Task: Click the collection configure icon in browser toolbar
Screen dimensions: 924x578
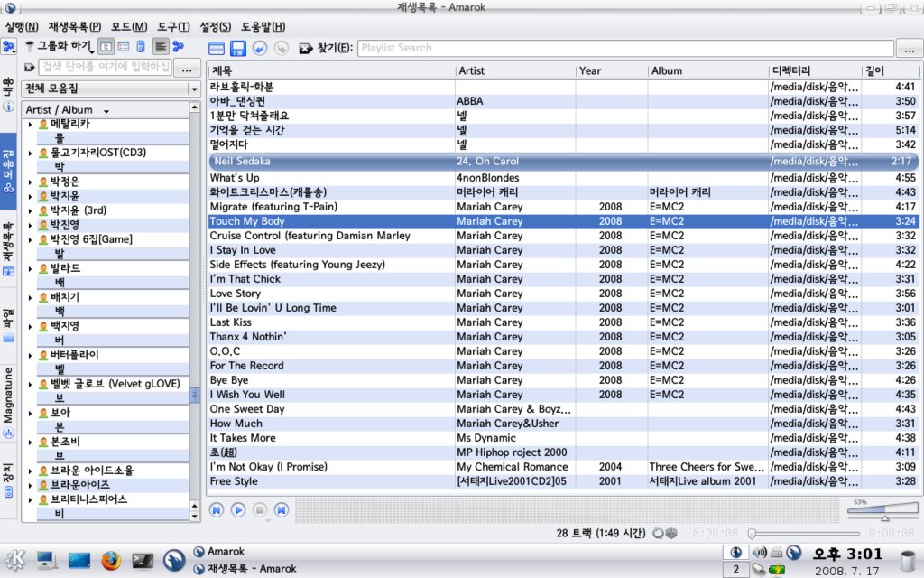Action: [x=178, y=46]
